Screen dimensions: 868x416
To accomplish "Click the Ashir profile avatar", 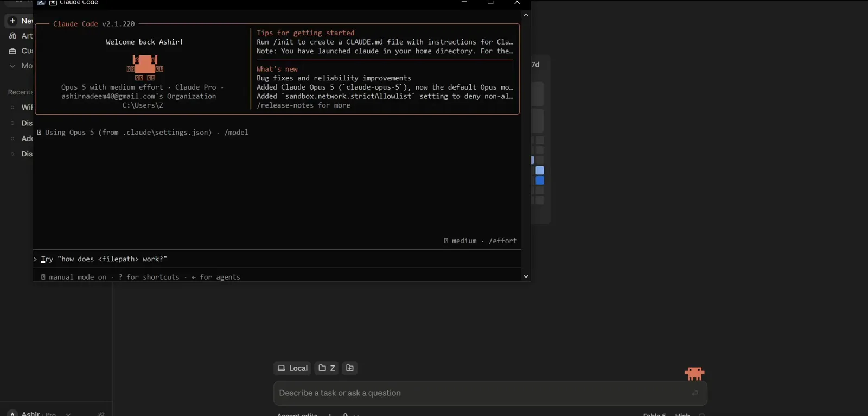I will (12, 413).
